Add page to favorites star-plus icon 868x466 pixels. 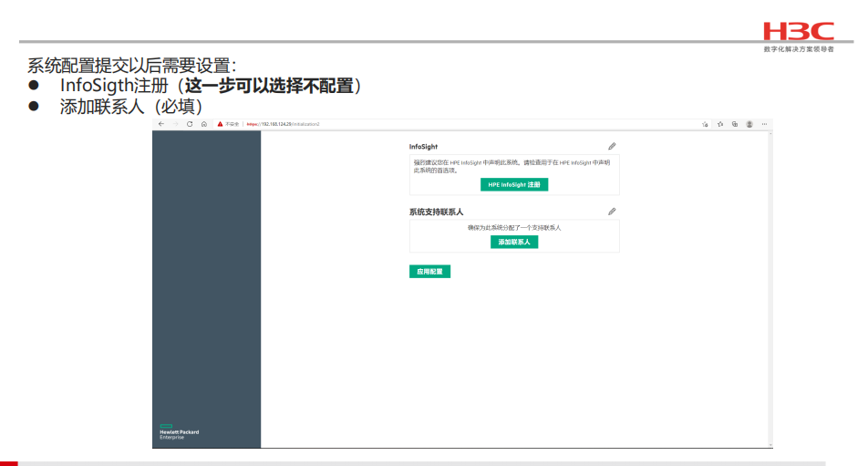[x=705, y=124]
